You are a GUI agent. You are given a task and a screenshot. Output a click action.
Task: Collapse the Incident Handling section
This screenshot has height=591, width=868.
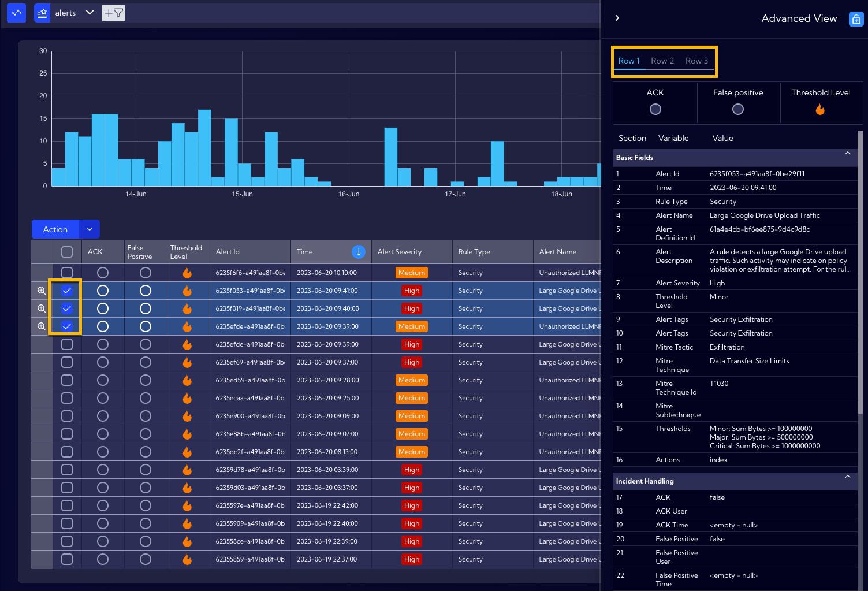pyautogui.click(x=848, y=477)
